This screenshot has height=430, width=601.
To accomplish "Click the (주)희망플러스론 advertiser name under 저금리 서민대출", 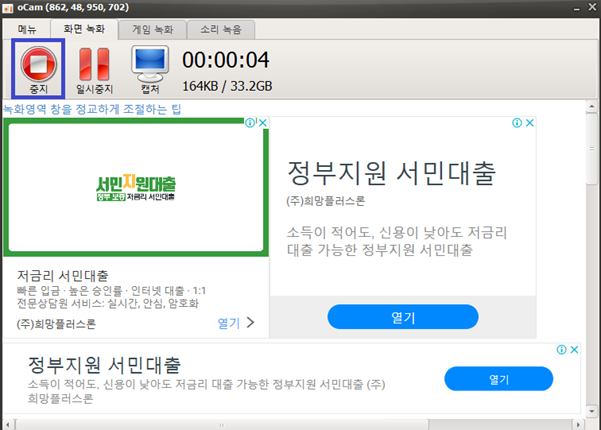I will click(x=56, y=324).
